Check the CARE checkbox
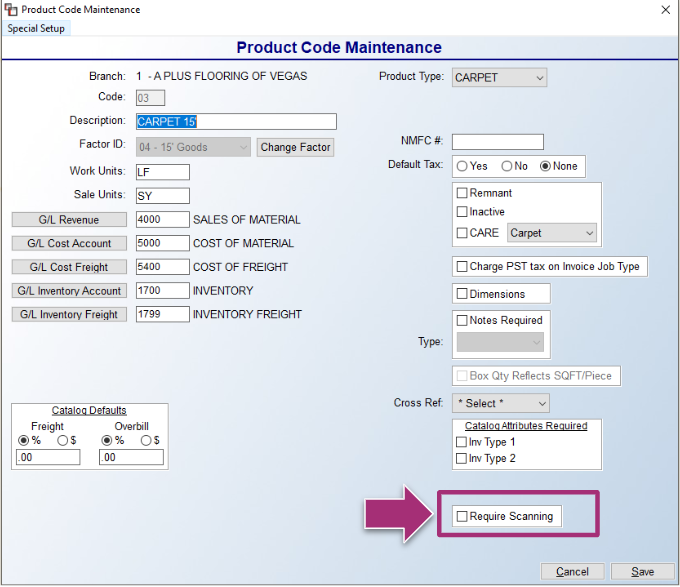The height and width of the screenshot is (587, 680). pyautogui.click(x=462, y=233)
